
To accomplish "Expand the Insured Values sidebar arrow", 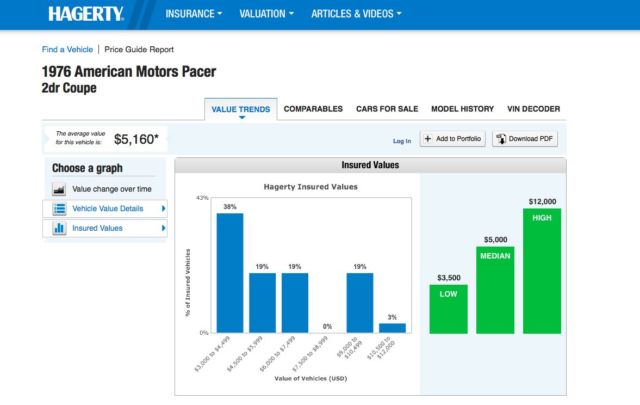I will pyautogui.click(x=163, y=228).
